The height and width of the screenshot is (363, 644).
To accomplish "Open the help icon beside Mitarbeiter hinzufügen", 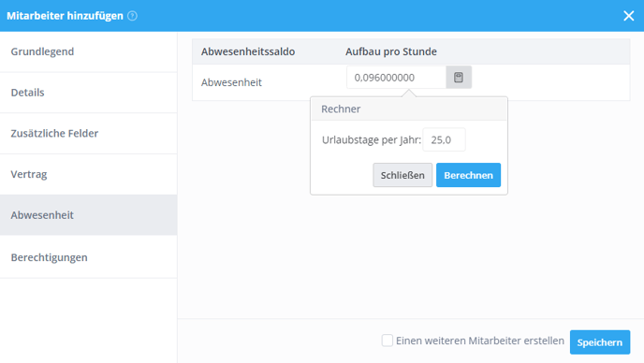I will tap(132, 16).
